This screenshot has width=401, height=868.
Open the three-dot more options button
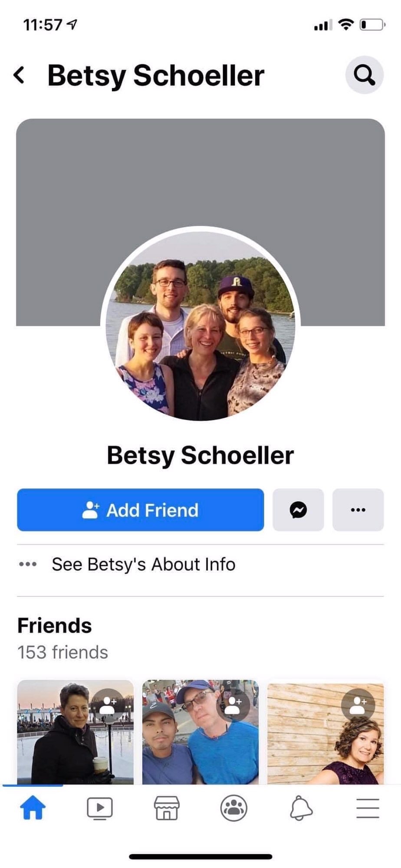358,510
